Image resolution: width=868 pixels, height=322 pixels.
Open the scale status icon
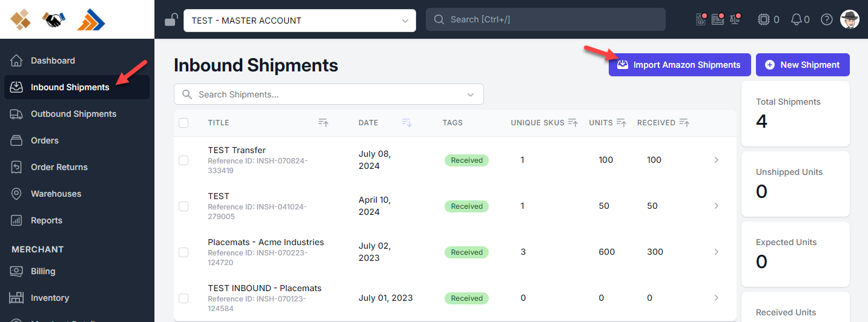click(x=737, y=19)
